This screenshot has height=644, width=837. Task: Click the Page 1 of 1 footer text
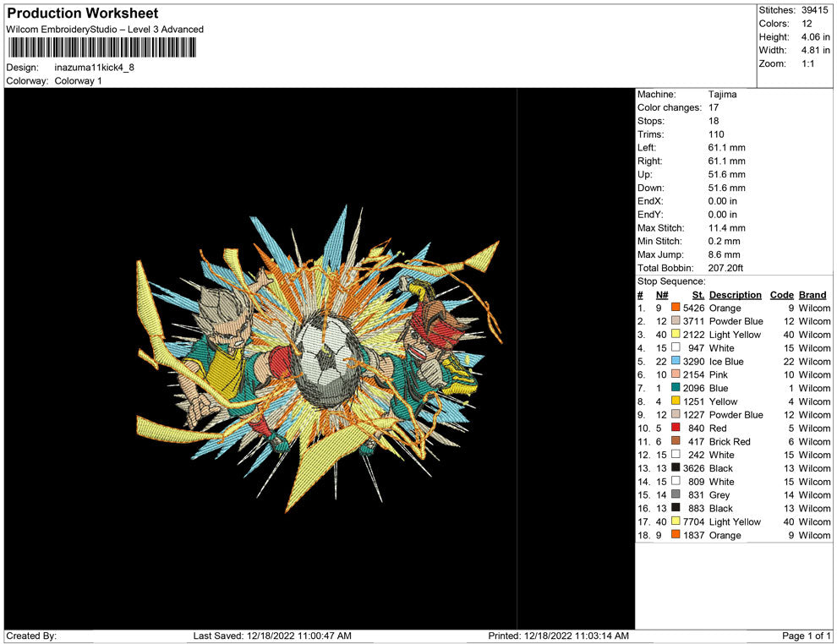807,636
